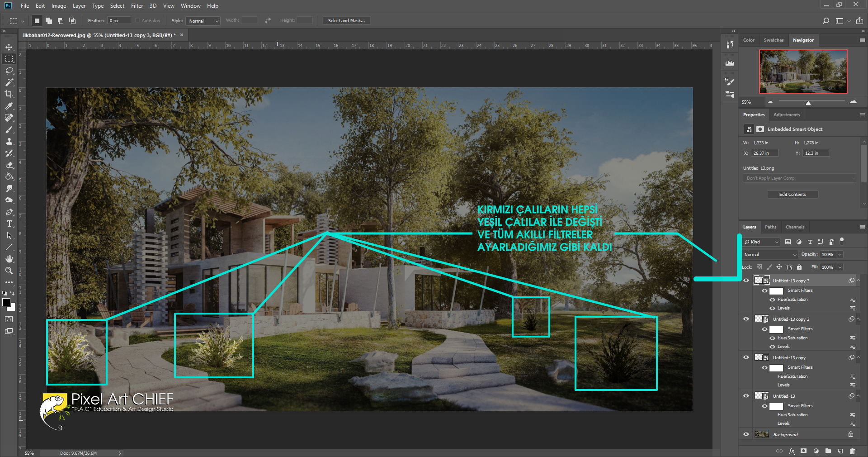The image size is (868, 457).
Task: Select the Zoom tool
Action: 9,271
